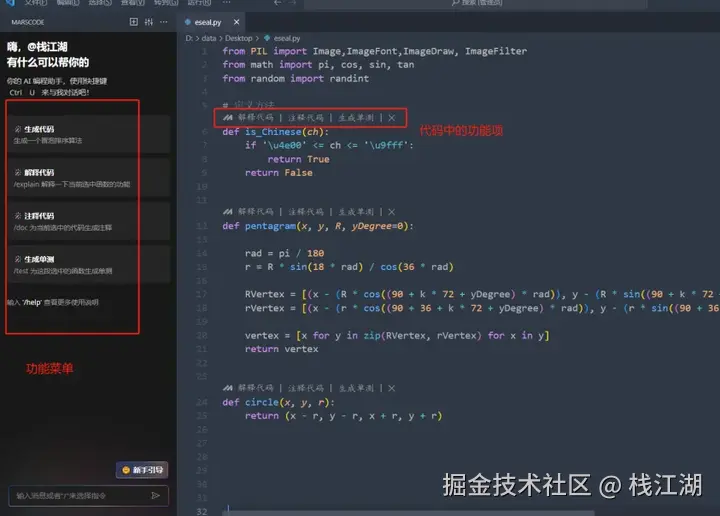Click MarsCode logo icon above circle
The height and width of the screenshot is (516, 720).
click(x=227, y=388)
